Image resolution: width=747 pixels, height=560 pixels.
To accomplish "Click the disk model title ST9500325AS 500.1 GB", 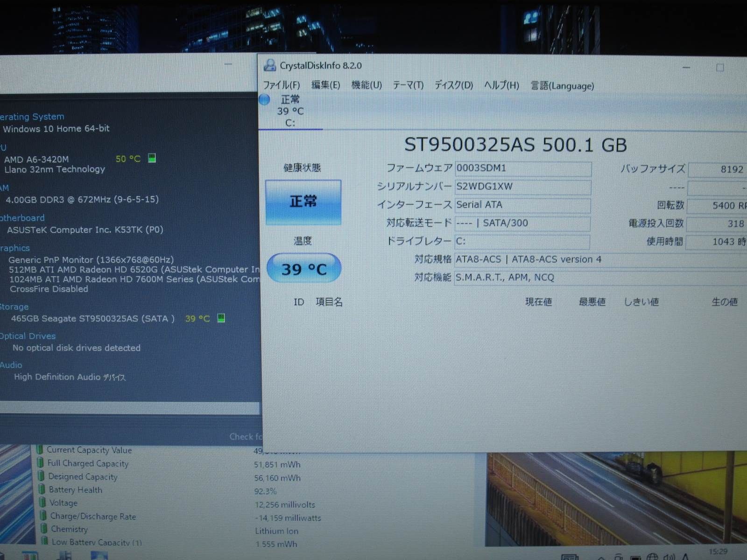I will coord(515,145).
